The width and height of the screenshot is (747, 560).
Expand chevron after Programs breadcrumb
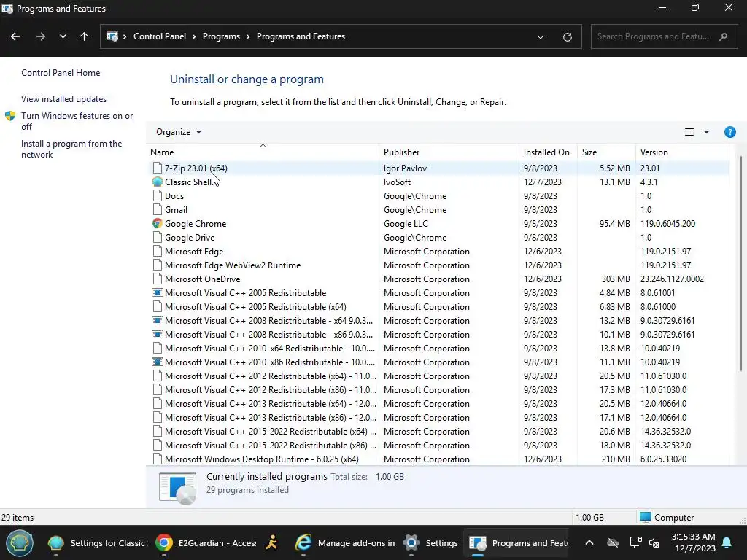click(248, 36)
